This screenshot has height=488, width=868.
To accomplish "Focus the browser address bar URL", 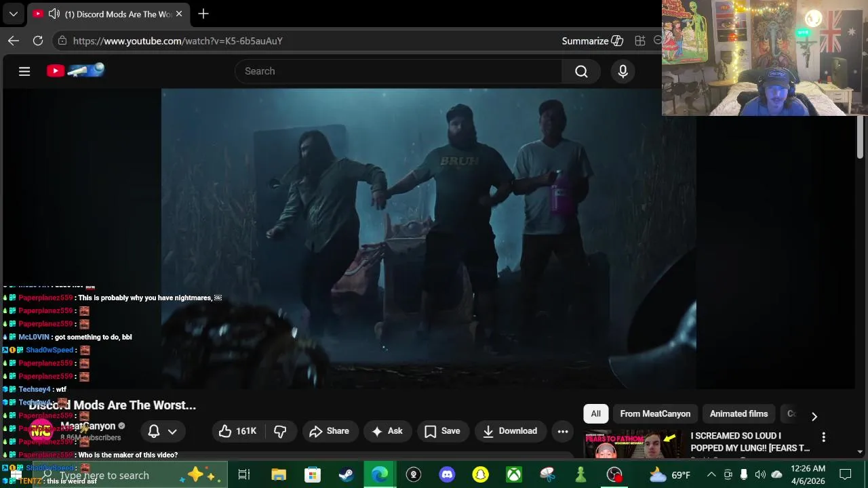I will tap(178, 41).
